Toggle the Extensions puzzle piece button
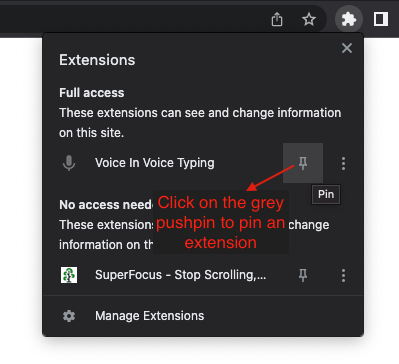Image resolution: width=399 pixels, height=364 pixels. 349,19
